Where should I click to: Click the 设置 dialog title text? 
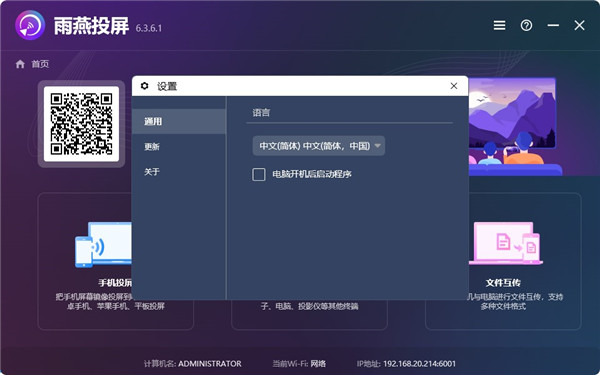[167, 86]
